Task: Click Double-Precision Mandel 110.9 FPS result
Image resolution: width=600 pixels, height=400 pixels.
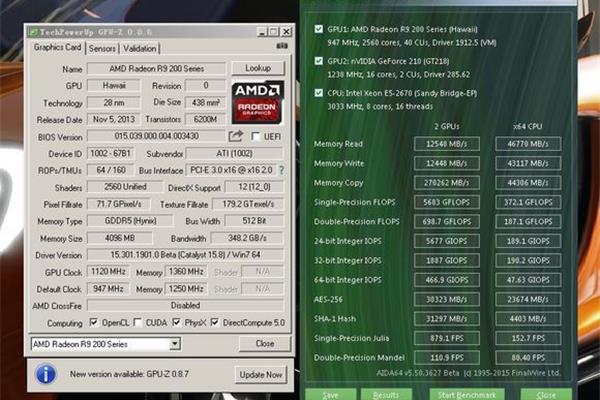Action: pos(447,358)
